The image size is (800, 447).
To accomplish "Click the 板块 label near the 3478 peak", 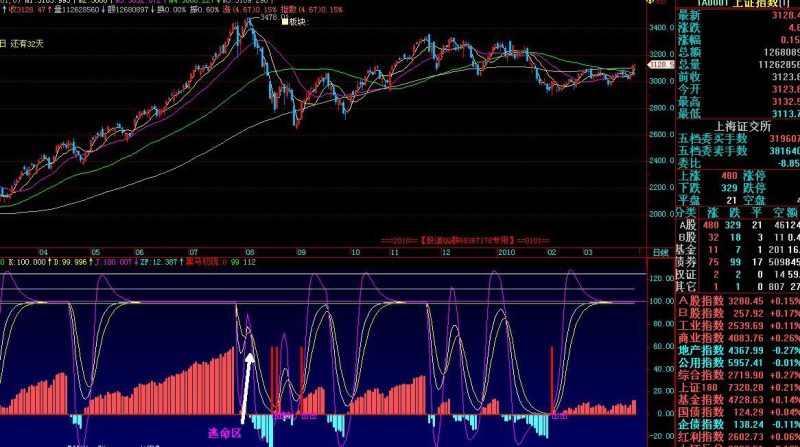I will (x=299, y=21).
